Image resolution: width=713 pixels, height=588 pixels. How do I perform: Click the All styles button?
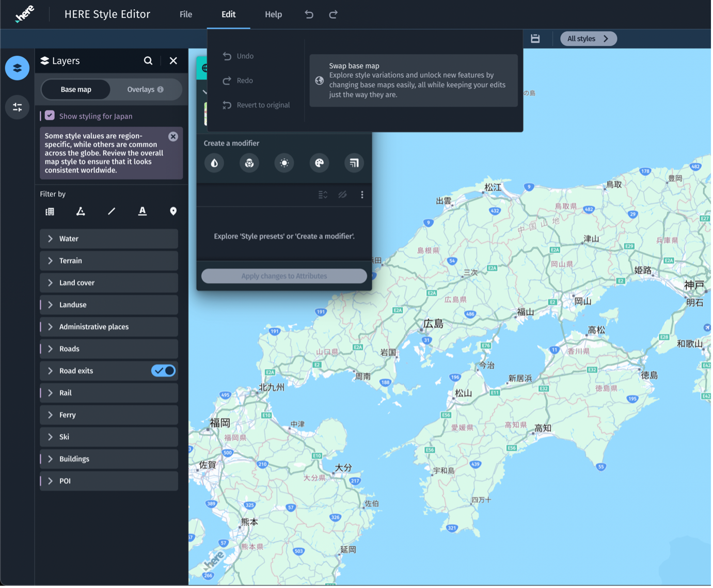click(588, 39)
